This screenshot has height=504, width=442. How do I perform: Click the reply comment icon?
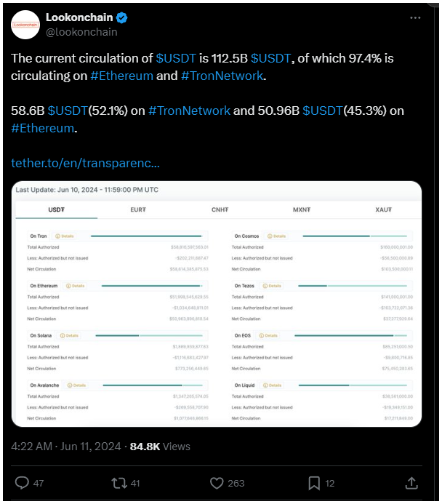(x=22, y=483)
